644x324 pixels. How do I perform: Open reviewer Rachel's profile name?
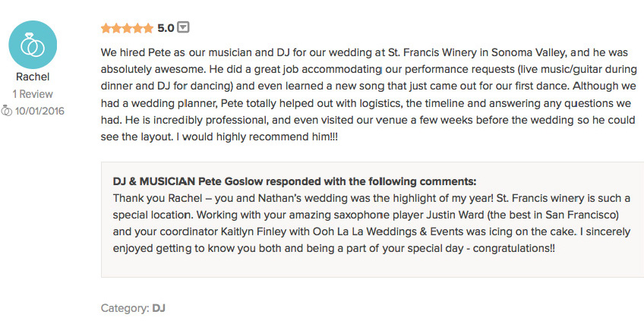coord(33,77)
